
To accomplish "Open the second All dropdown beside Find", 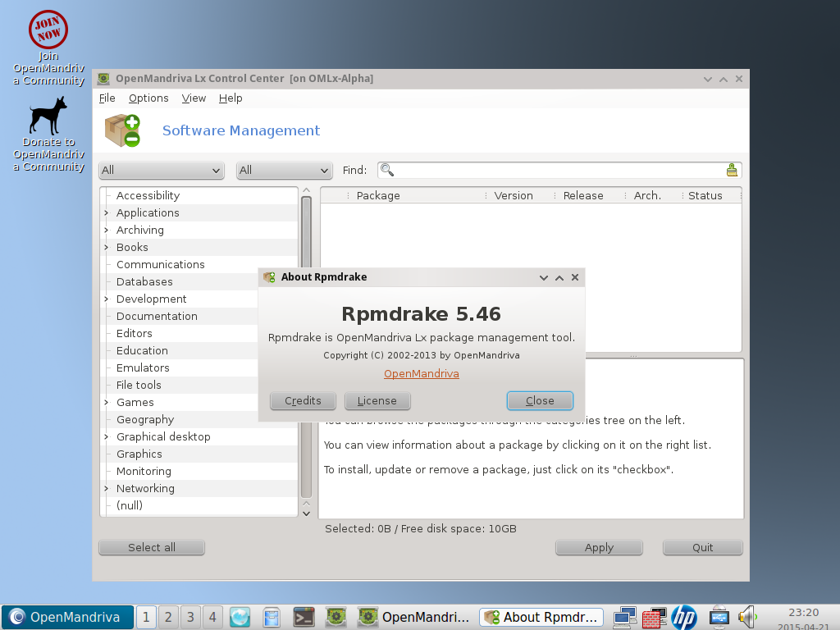I will coord(283,171).
